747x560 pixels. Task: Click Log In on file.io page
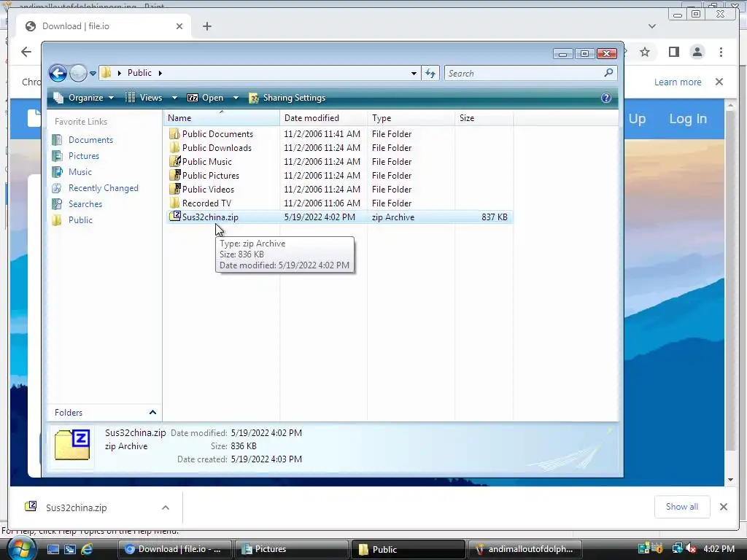click(x=688, y=119)
